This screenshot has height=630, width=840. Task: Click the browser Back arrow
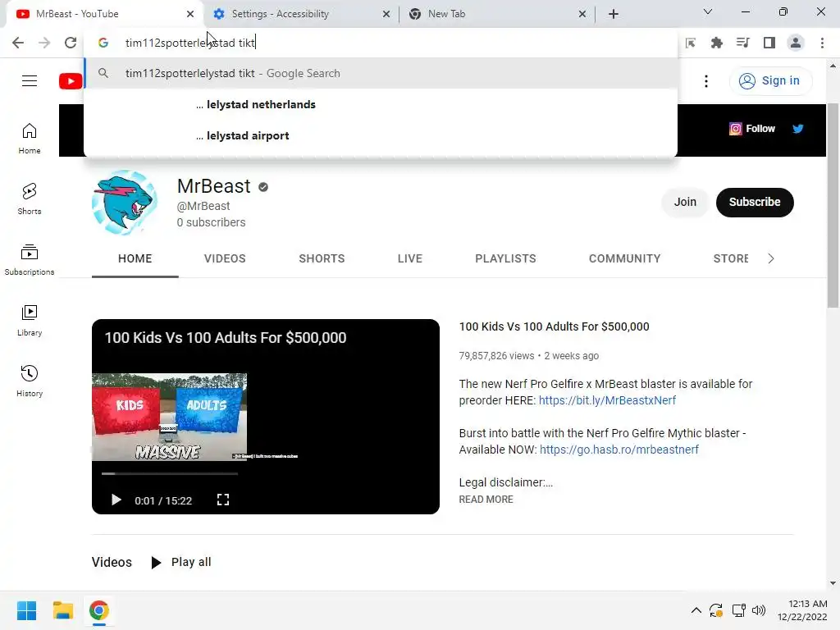(x=18, y=43)
